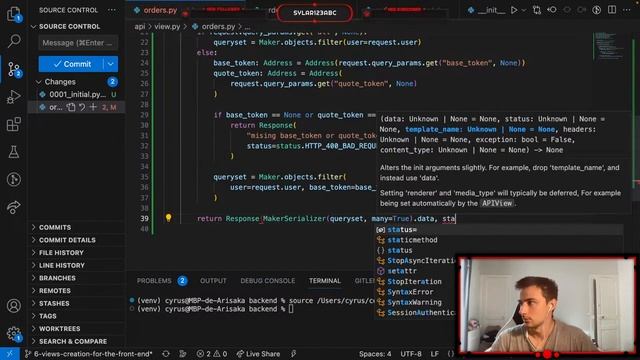Click errors and warnings count in status bar
Viewport: 640px width, 360px height.
tap(211, 354)
